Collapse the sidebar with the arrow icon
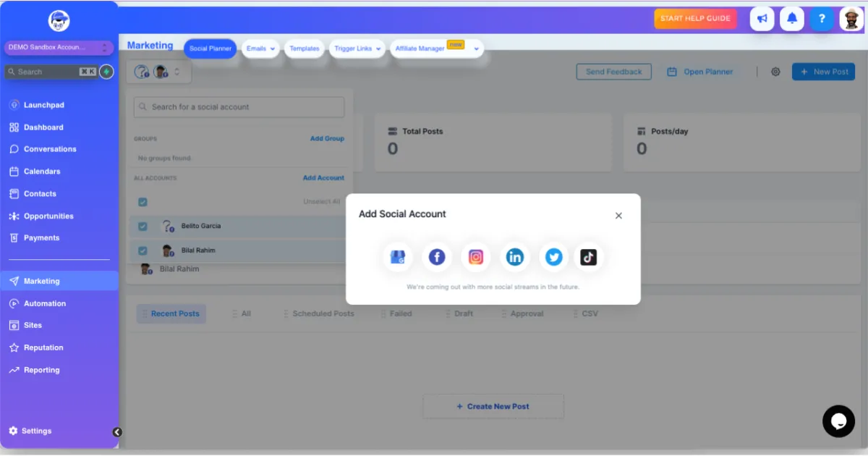Screen dimensions: 868x456 (117, 432)
